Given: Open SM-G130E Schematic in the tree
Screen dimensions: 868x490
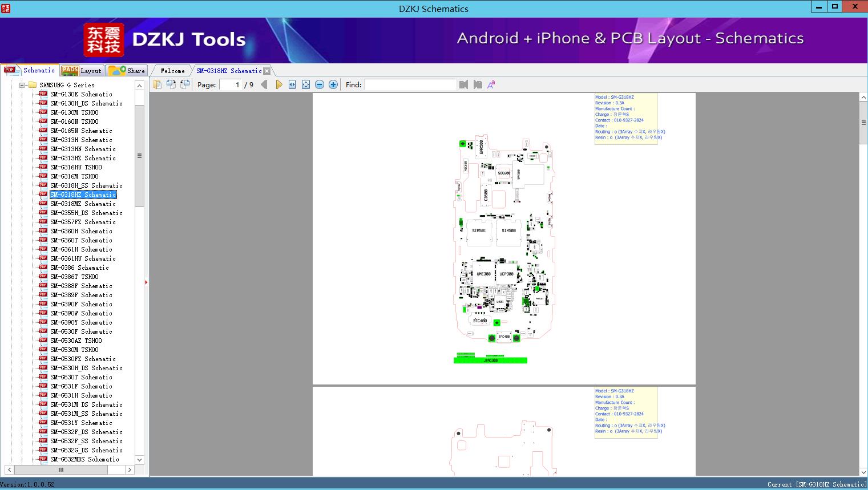Looking at the screenshot, I should pos(81,94).
